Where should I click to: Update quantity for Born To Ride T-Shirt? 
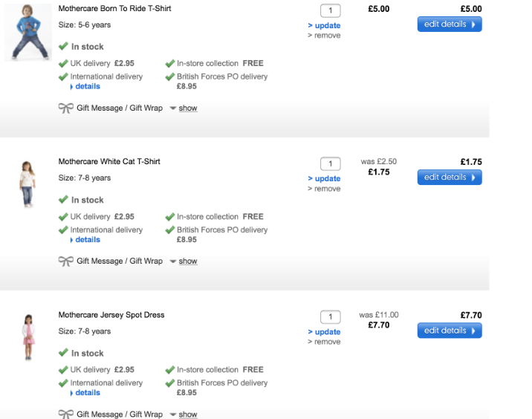click(327, 25)
